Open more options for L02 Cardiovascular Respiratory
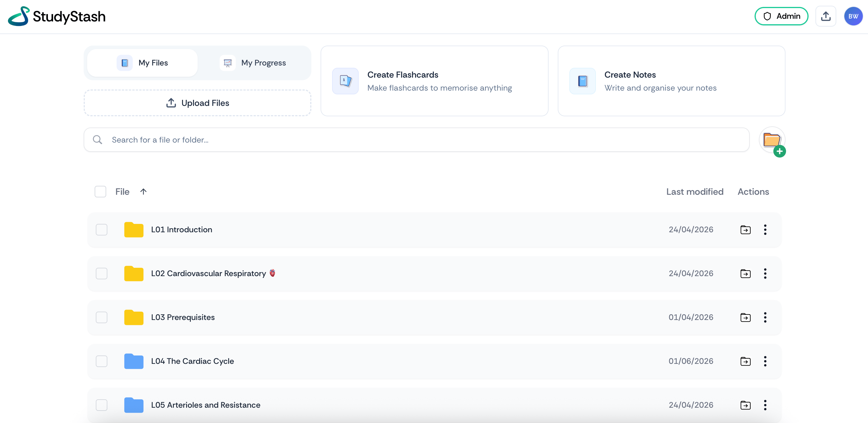 [x=765, y=273]
